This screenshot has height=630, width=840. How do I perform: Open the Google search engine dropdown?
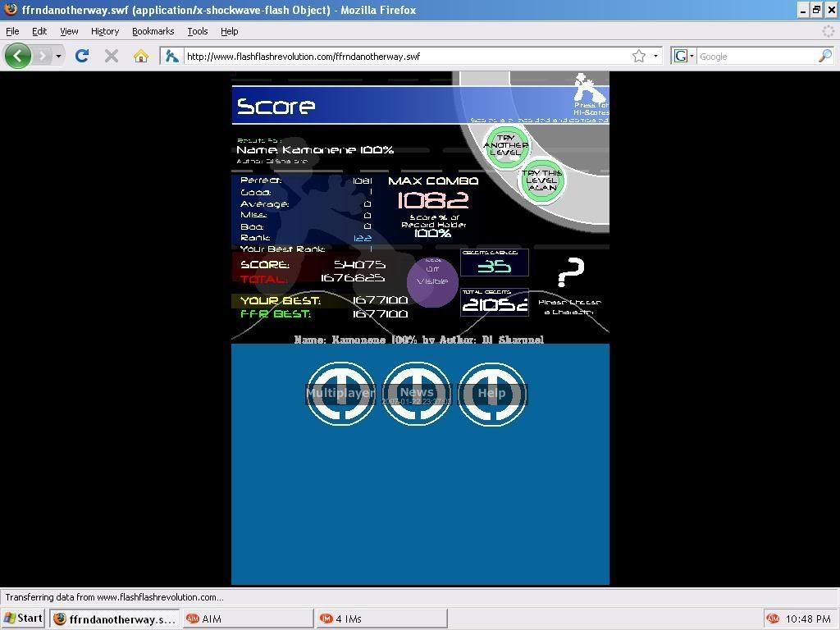point(683,56)
